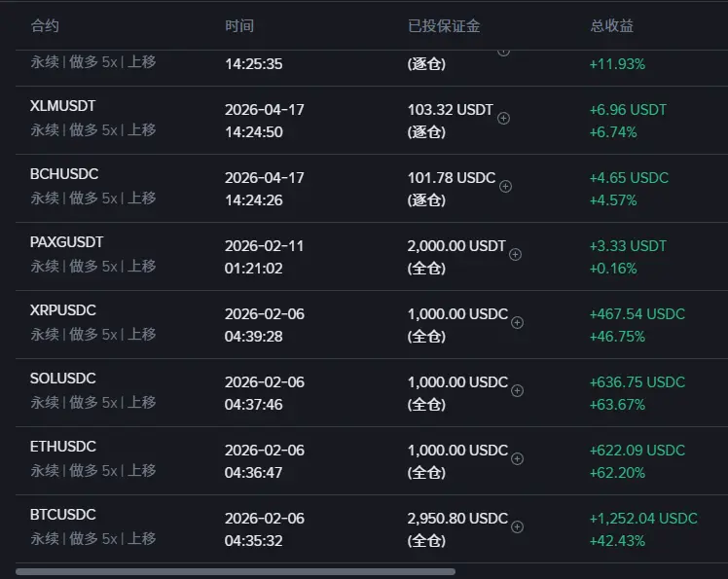This screenshot has height=579, width=728.
Task: Add margin to ETHUSDC position
Action: (x=517, y=458)
